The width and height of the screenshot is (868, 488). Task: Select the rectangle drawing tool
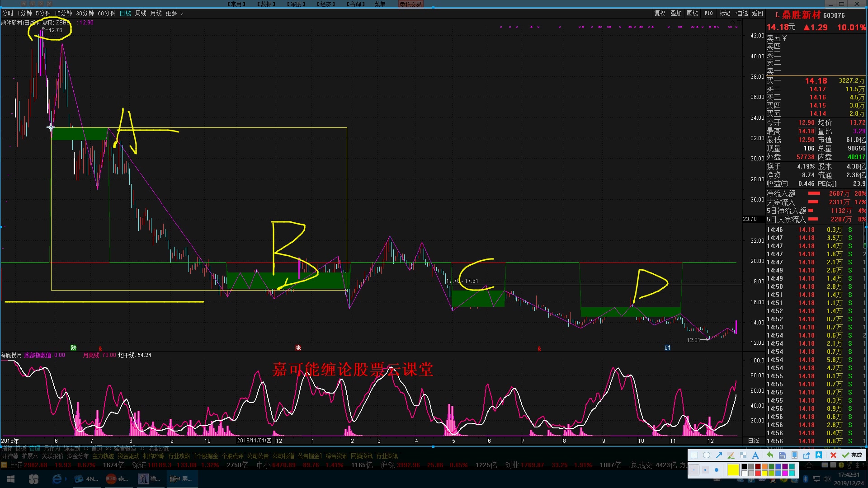[x=694, y=455]
